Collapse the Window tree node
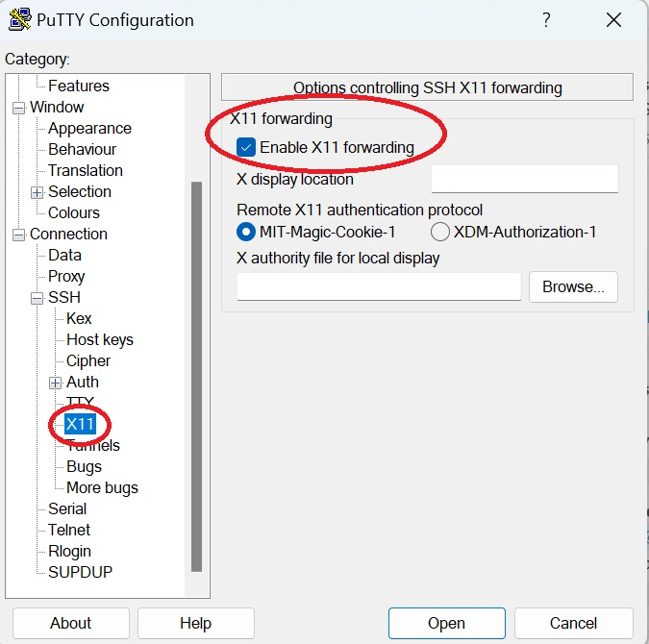This screenshot has height=644, width=649. coord(18,108)
